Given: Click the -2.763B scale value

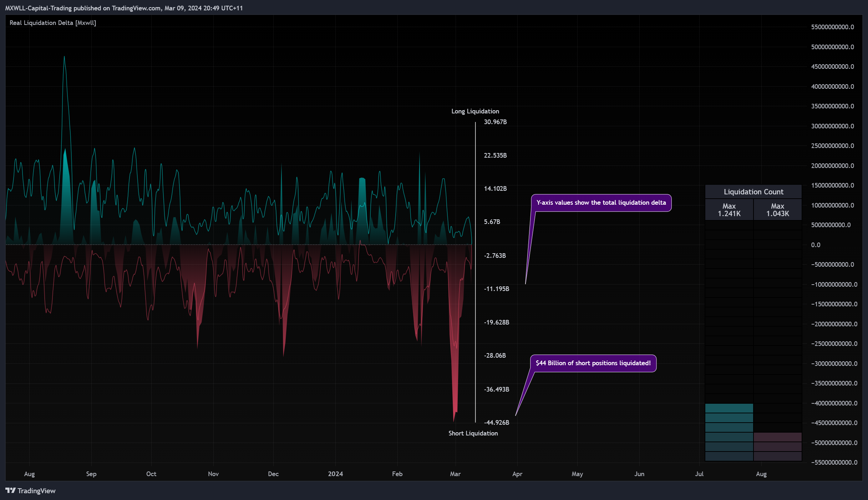Looking at the screenshot, I should pyautogui.click(x=495, y=256).
